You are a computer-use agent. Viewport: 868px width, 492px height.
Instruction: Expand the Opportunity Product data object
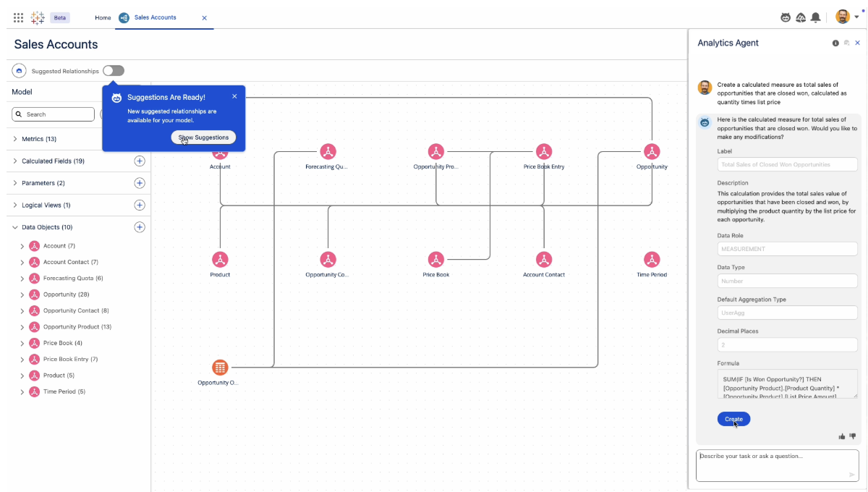(22, 327)
